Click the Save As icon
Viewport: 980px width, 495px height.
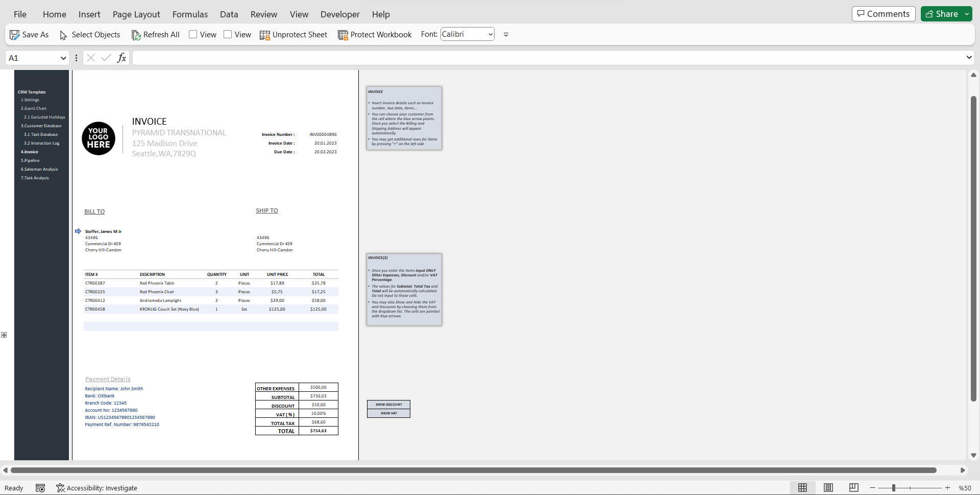(x=15, y=35)
